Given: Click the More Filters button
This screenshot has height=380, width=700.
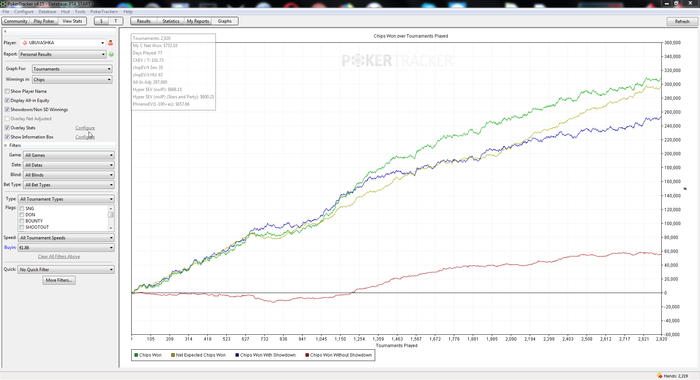Looking at the screenshot, I should [x=59, y=280].
